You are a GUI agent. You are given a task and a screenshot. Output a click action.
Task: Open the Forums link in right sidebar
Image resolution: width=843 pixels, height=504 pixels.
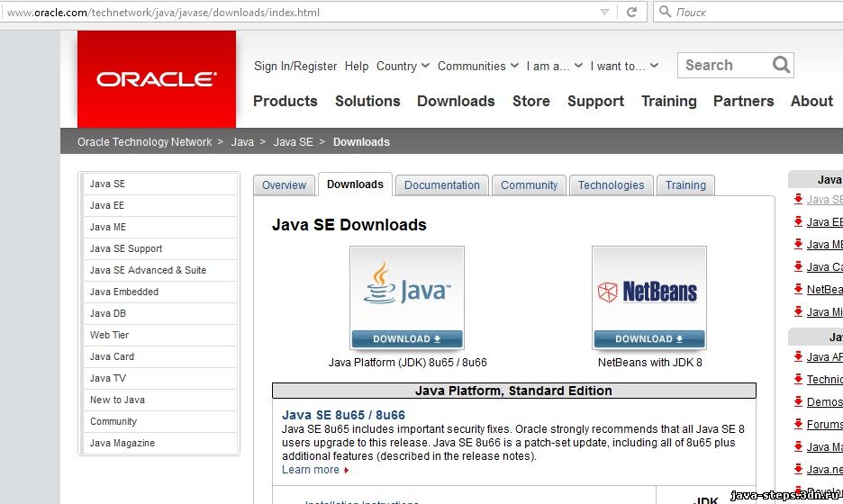point(825,425)
